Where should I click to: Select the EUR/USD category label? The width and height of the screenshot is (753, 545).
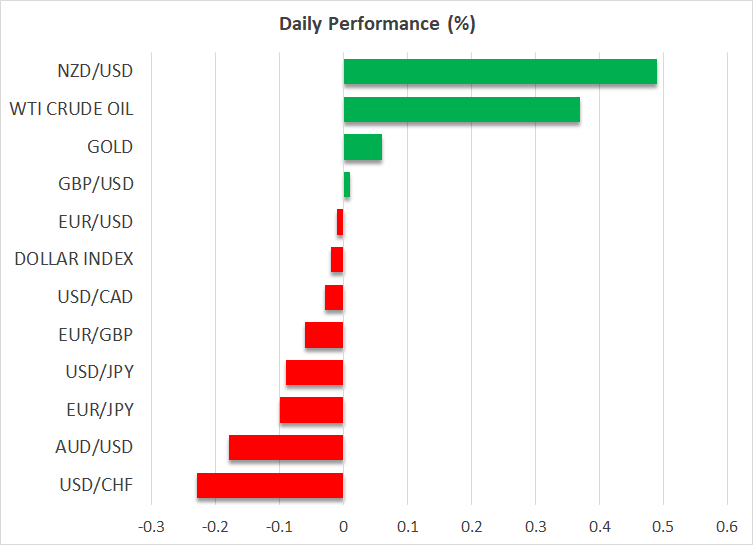94,222
